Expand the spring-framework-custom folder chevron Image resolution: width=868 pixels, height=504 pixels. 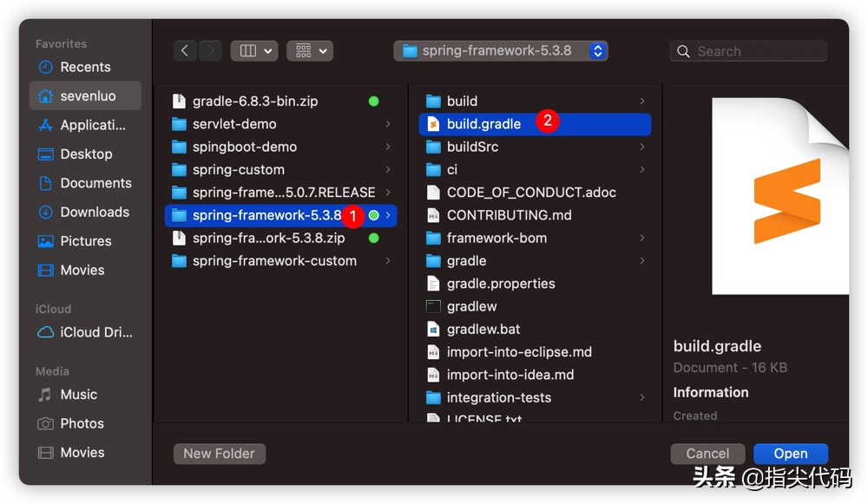pos(387,260)
